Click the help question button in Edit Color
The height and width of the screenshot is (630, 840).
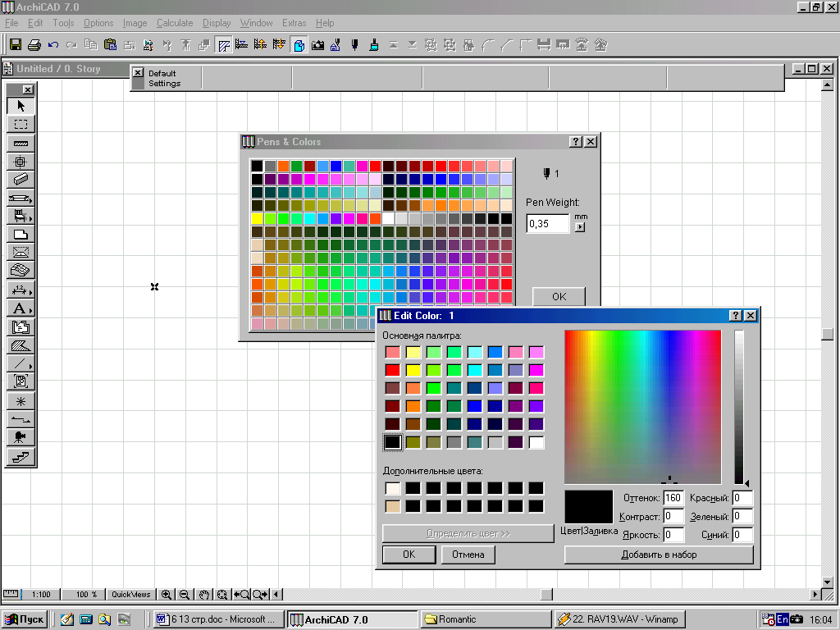736,316
